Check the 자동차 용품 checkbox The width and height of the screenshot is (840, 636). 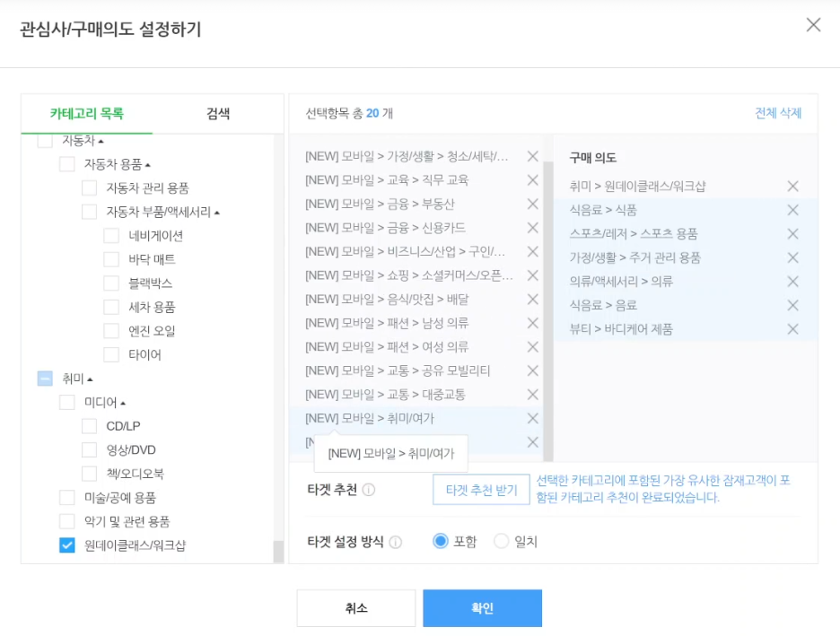coord(67,164)
